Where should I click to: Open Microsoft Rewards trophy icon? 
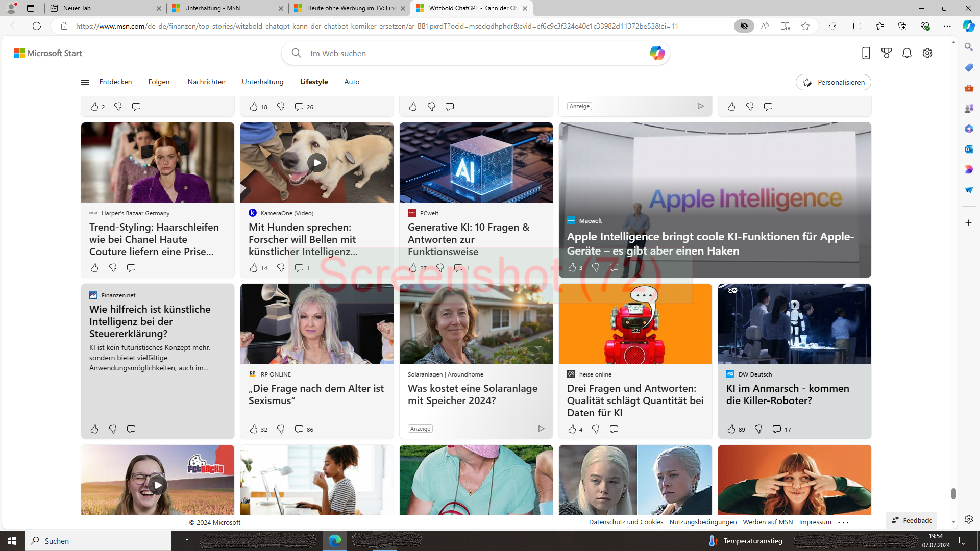(x=887, y=53)
